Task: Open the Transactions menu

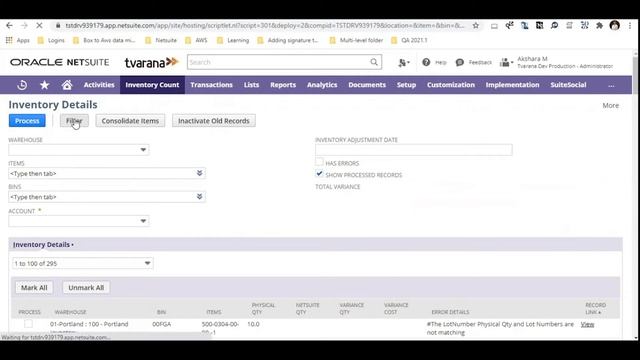Action: click(x=211, y=85)
